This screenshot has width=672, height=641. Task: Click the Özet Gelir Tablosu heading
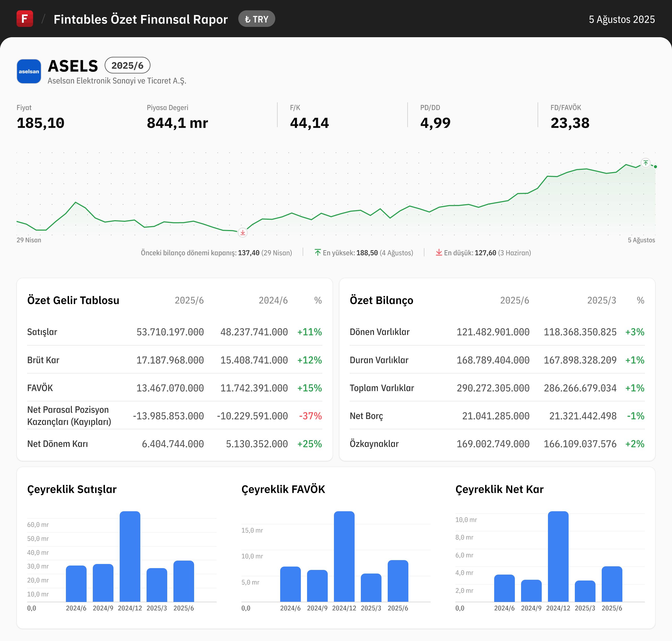pyautogui.click(x=73, y=300)
